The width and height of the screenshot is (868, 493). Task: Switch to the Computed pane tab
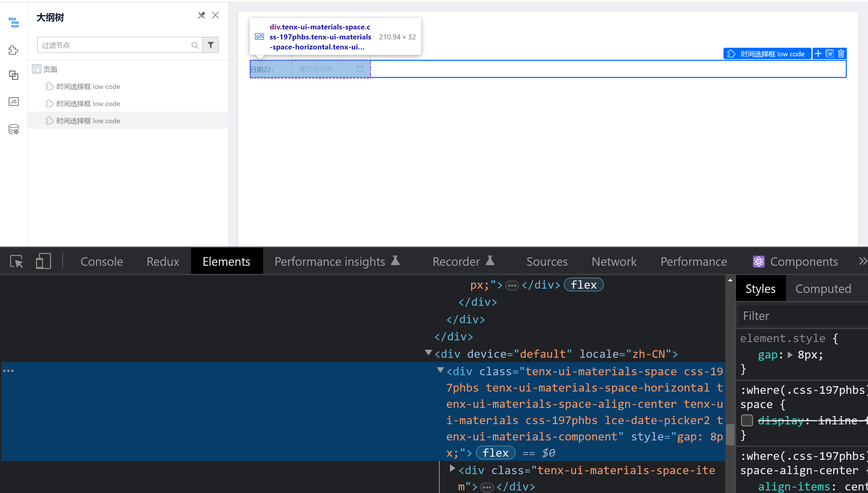[823, 288]
